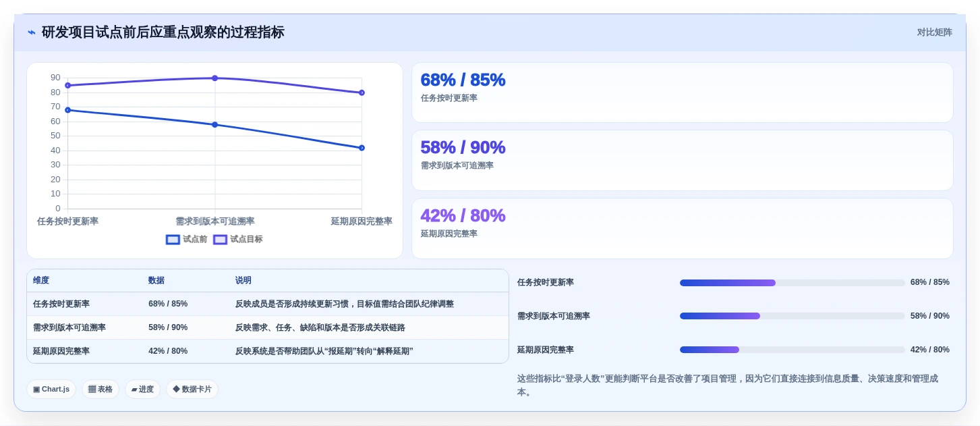Click the Chart.js tag chip

(51, 389)
